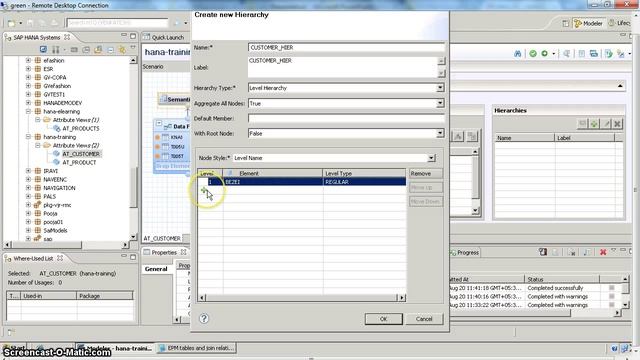Click the green activate arrow icon
Image resolution: width=640 pixels, height=360 pixels.
click(544, 54)
